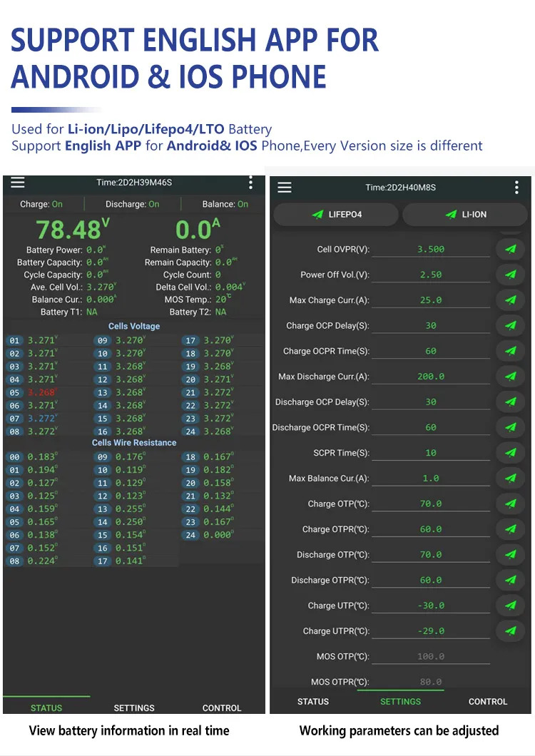
Task: Edit the Discharge OCP Delay(S) field
Action: coord(431,402)
